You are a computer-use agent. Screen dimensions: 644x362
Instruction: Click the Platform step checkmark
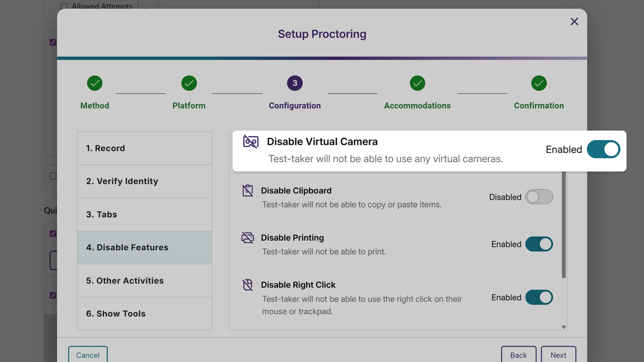(x=189, y=83)
